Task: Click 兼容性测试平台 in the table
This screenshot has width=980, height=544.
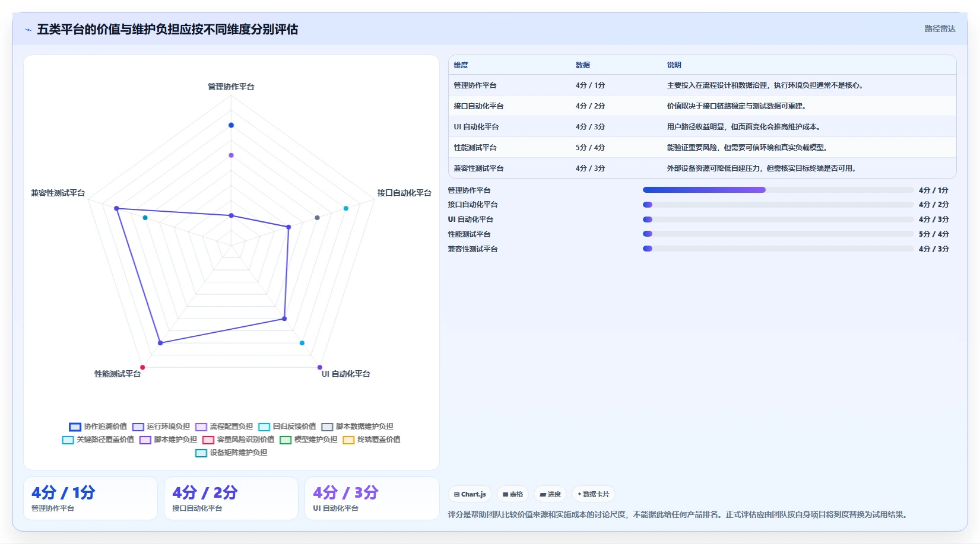Action: 479,168
